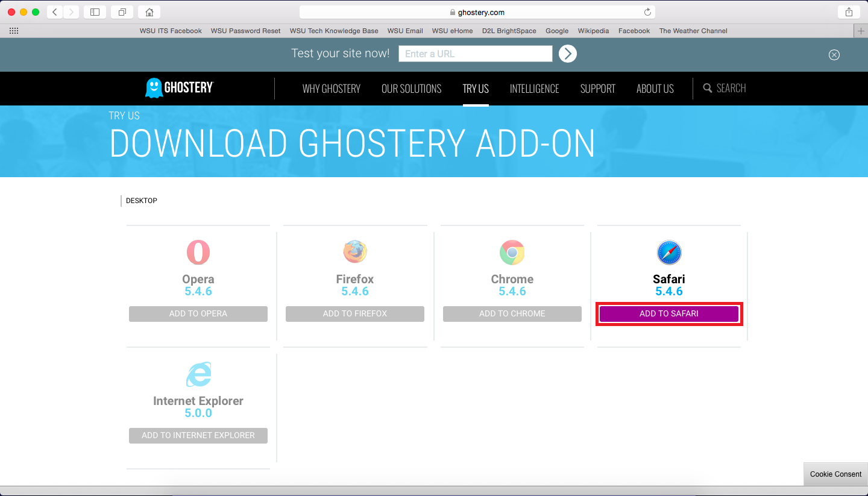Click the Internet Explorer icon
868x496 pixels.
(198, 375)
